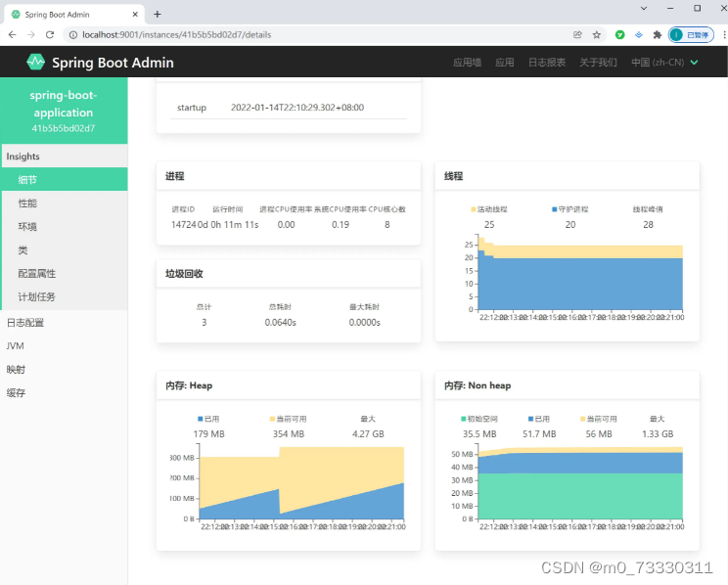Image resolution: width=728 pixels, height=585 pixels.
Task: Select 性能 in the sidebar
Action: [65, 202]
